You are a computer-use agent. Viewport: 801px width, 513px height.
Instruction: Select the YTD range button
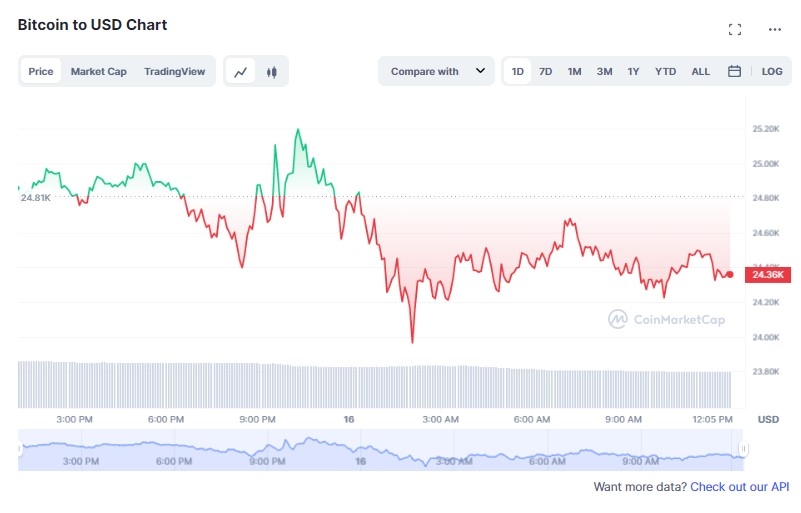point(665,72)
